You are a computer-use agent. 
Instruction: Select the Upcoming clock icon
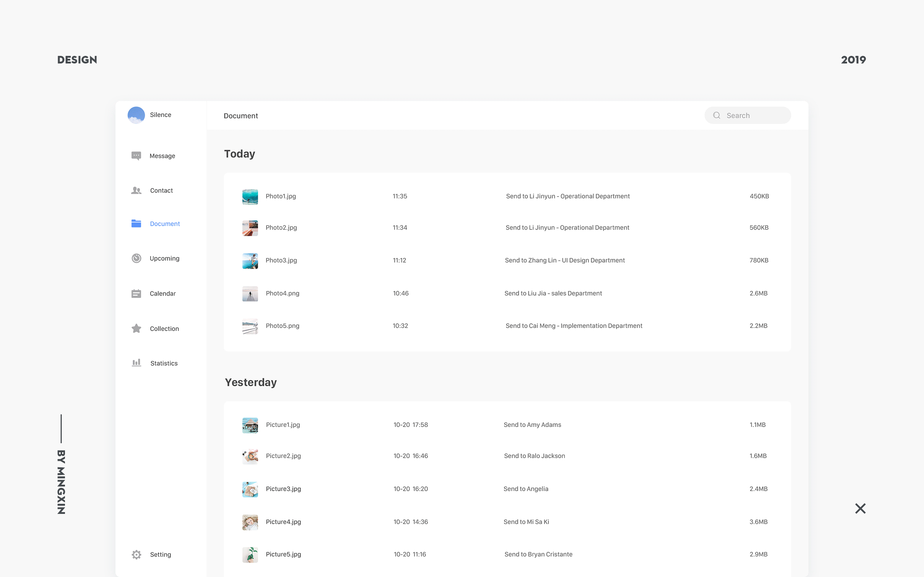136,258
